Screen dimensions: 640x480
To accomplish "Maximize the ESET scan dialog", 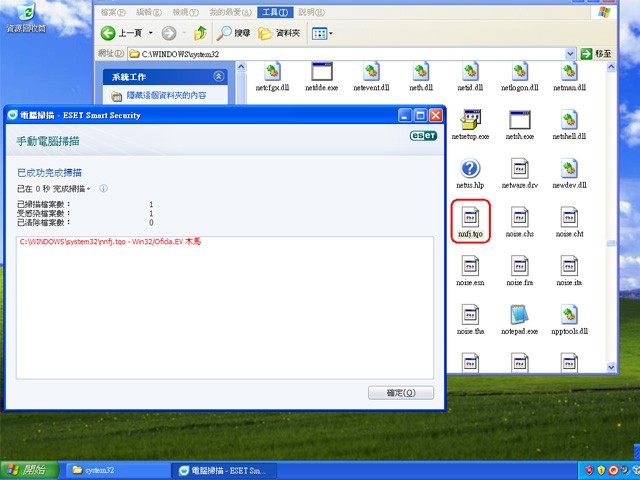I will (420, 116).
